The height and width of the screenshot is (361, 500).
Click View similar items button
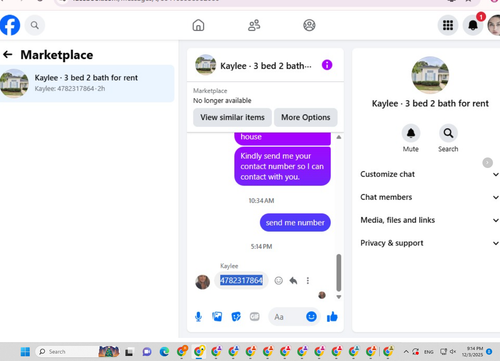point(232,117)
